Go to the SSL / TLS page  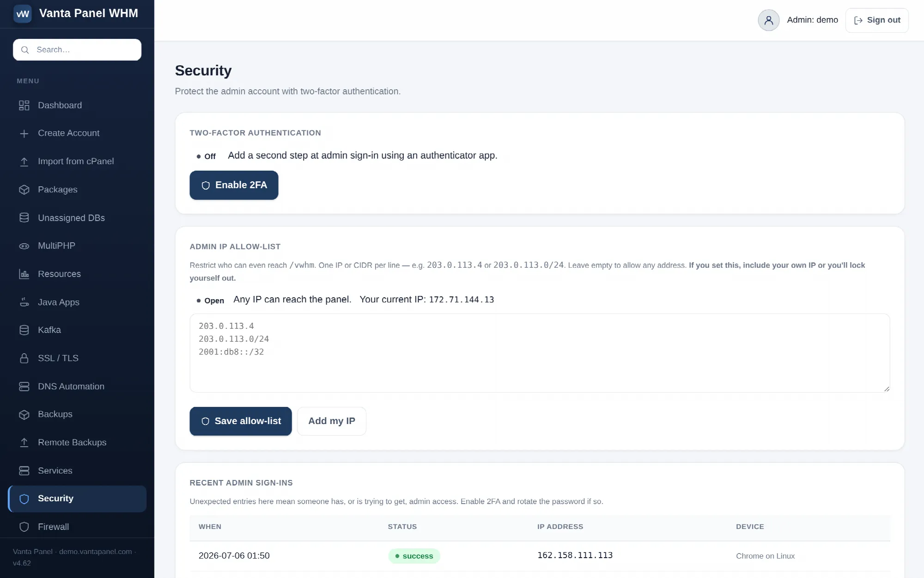[77, 358]
